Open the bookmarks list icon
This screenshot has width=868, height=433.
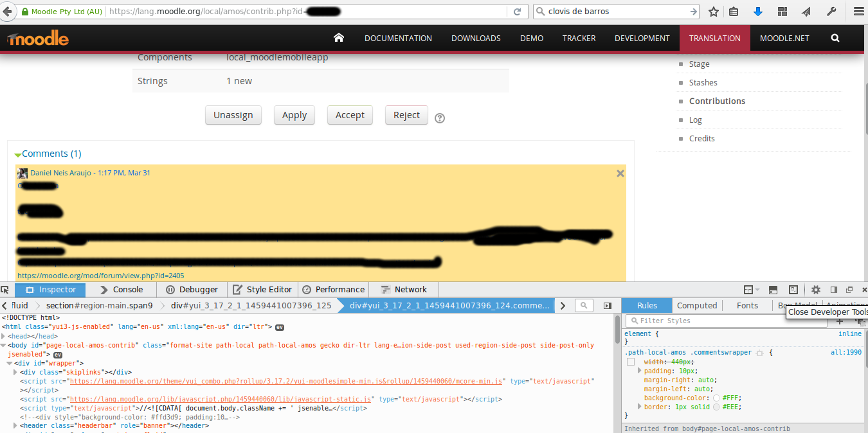(735, 12)
